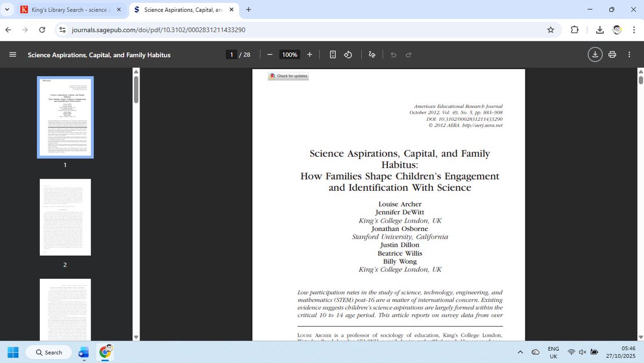Open the Wi-Fi network icon

coord(572,352)
